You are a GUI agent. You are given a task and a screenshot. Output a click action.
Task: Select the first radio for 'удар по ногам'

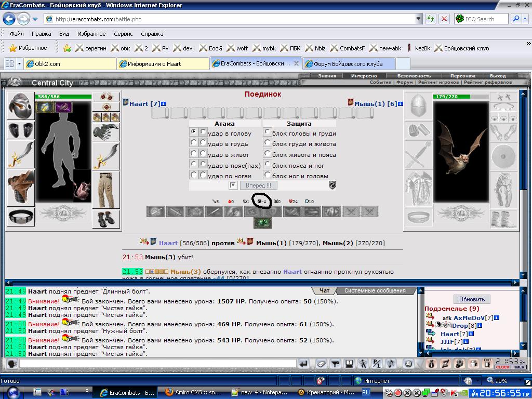pyautogui.click(x=193, y=175)
